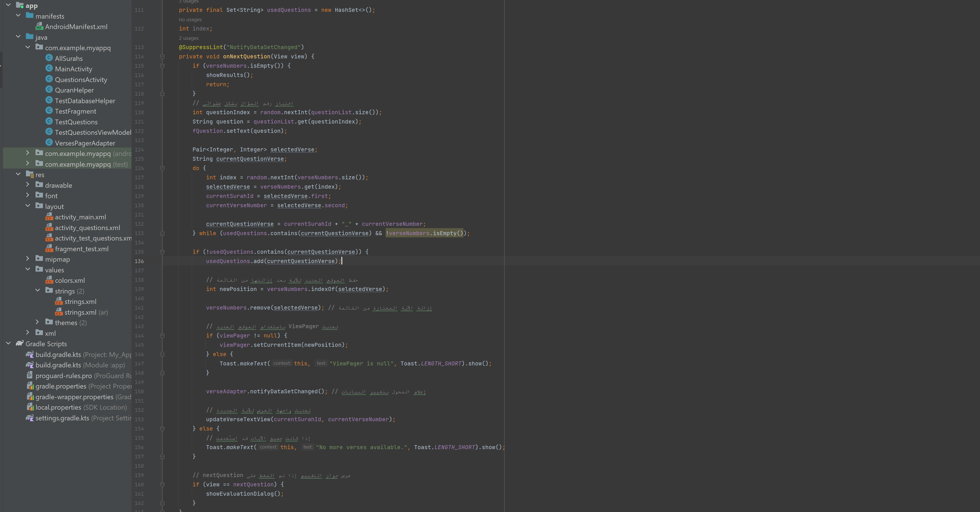The width and height of the screenshot is (980, 512).
Task: Expand the themes folder
Action: pyautogui.click(x=37, y=322)
